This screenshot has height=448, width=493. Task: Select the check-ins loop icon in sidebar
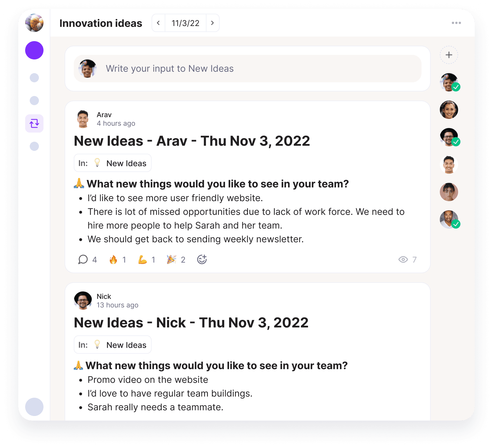[x=34, y=123]
